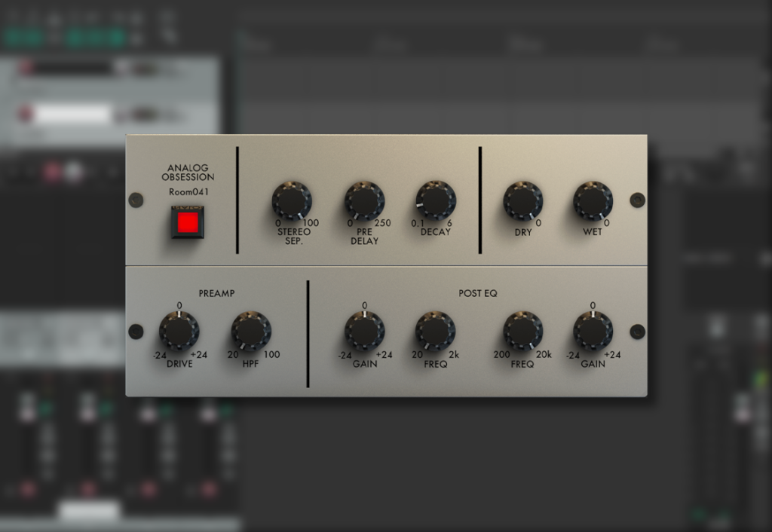Click the screw beside the ANALOG OBSESSION logo

tap(136, 200)
